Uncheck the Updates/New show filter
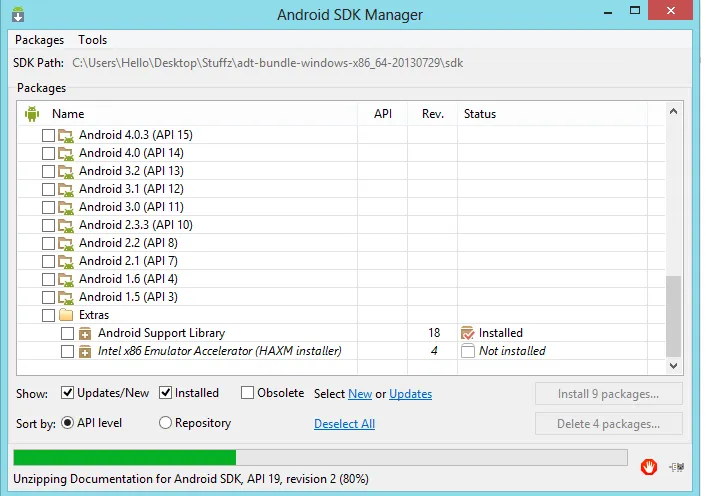Screen dimensions: 706x496 coord(67,393)
